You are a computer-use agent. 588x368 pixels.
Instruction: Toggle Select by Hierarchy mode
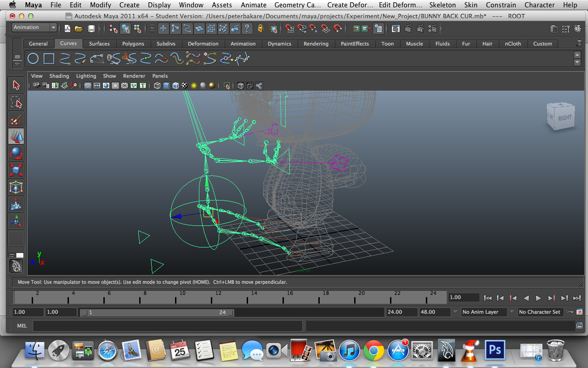pyautogui.click(x=113, y=29)
